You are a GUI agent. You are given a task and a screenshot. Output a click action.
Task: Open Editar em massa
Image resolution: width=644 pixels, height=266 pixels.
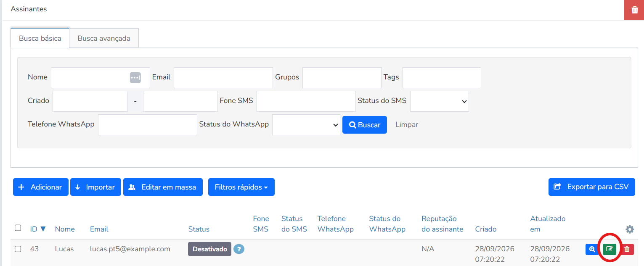(x=163, y=187)
